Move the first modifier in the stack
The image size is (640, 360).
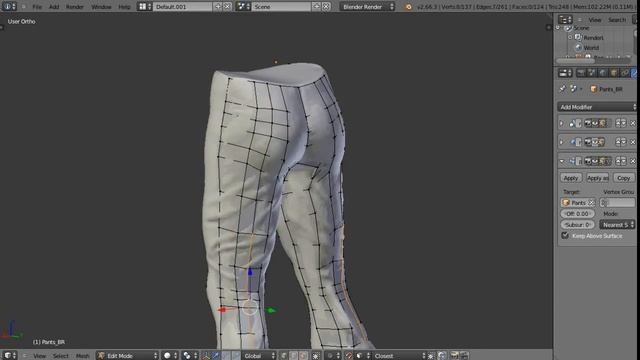[x=621, y=123]
